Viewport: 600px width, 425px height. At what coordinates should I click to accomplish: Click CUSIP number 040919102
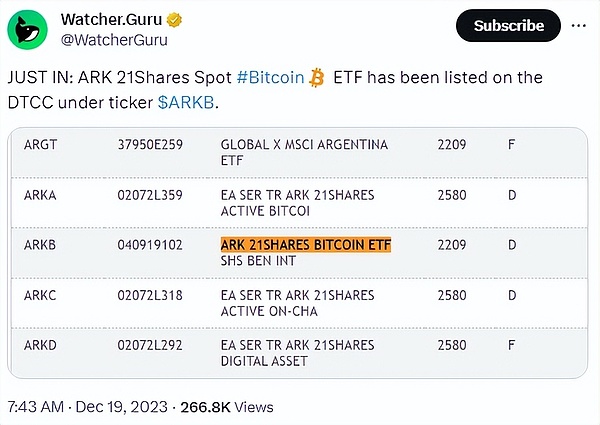coord(150,245)
